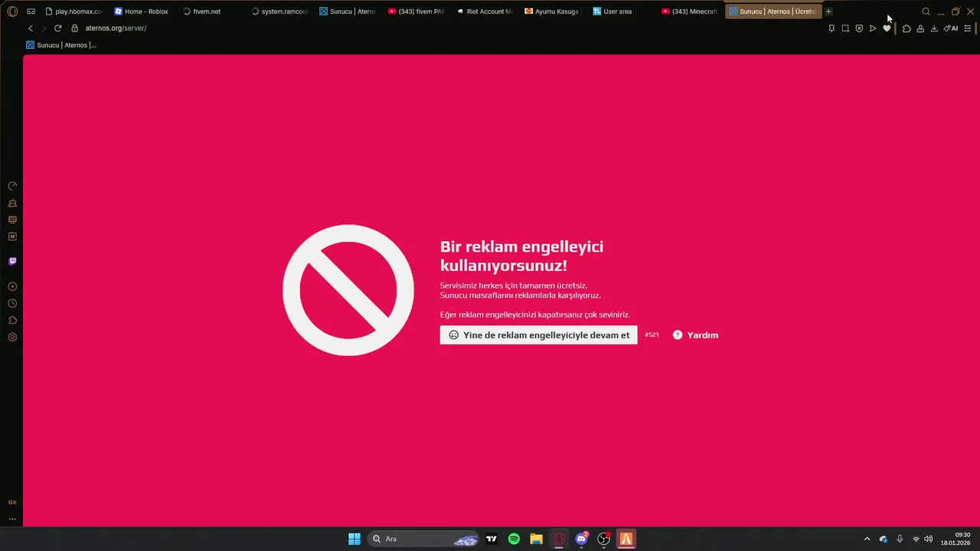Screen dimensions: 980x551
Task: Switch to the system.ramcoo tab
Action: point(279,11)
